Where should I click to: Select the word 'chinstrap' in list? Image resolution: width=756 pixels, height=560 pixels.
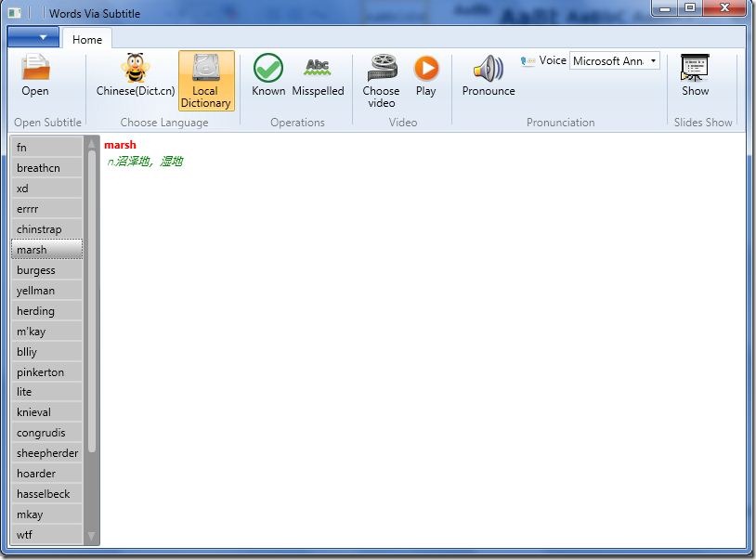click(x=46, y=229)
